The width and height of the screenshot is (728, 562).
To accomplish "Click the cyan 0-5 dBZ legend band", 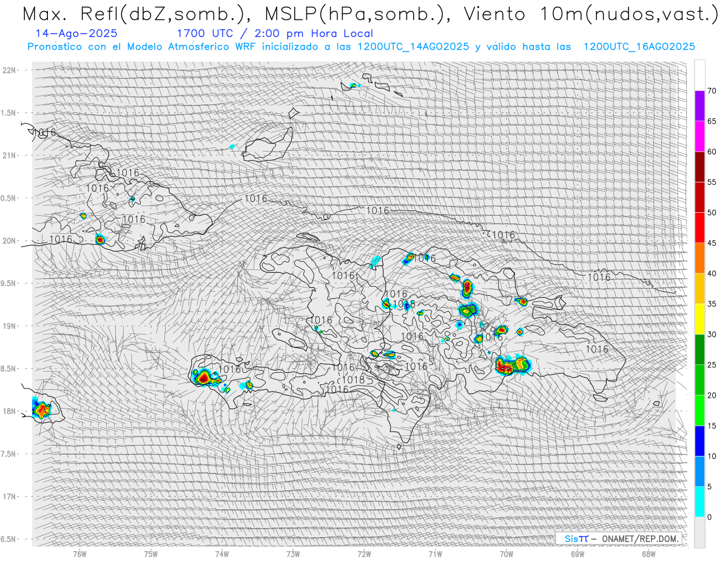I will click(699, 501).
